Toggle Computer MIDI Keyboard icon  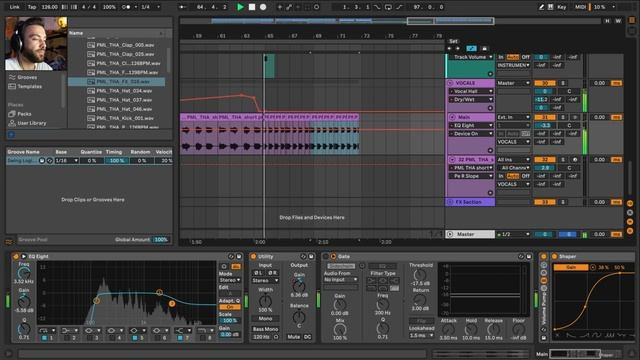(x=551, y=7)
